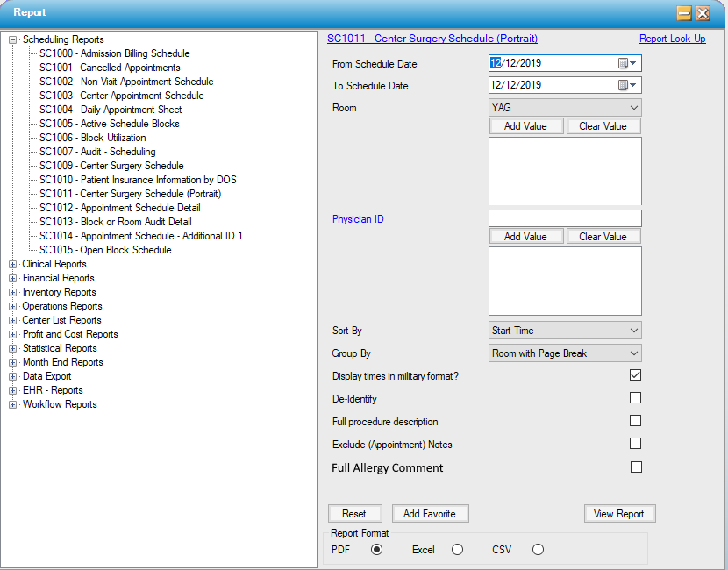The image size is (728, 570).
Task: Open the To Schedule Date calendar picker
Action: pos(627,85)
